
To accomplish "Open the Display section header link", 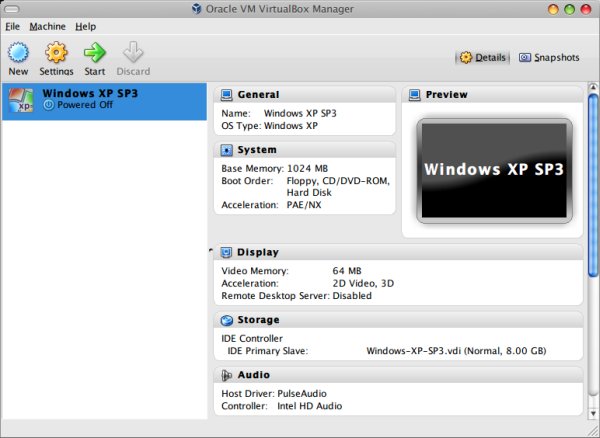I will (x=257, y=253).
